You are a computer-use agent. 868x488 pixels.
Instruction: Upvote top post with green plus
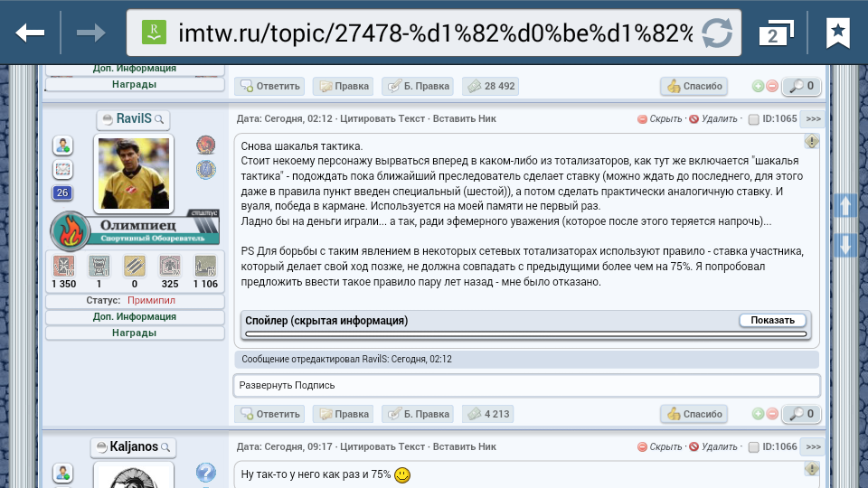tap(758, 86)
